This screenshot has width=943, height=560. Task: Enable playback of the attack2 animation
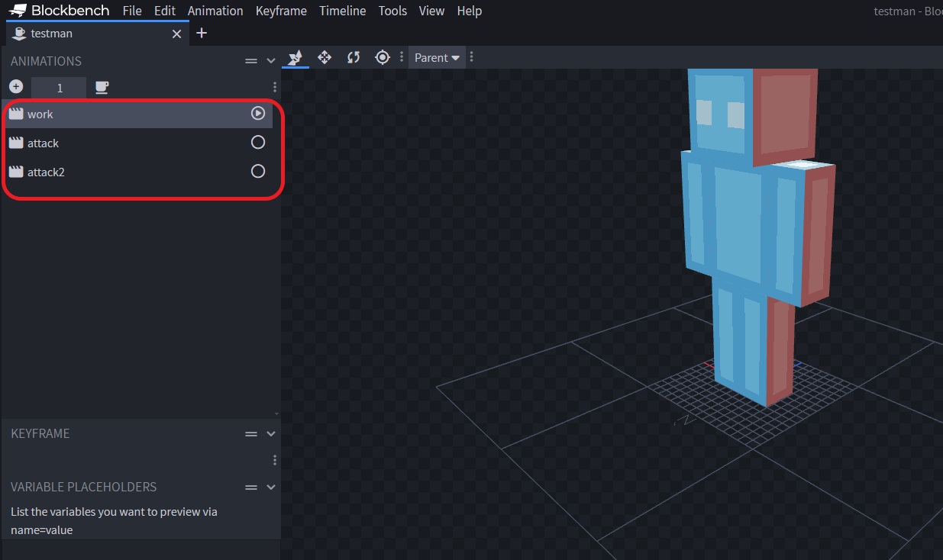point(257,171)
